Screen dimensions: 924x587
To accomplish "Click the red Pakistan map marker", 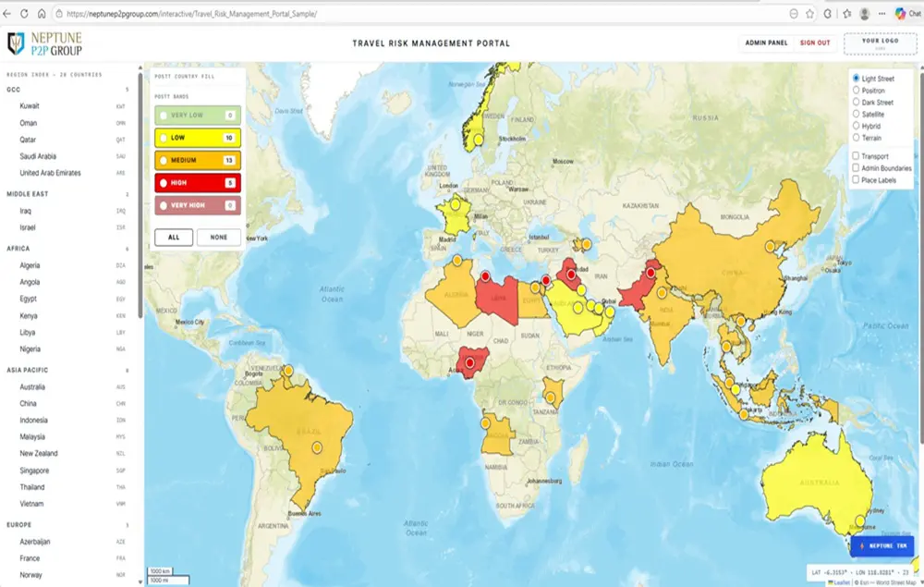I will click(650, 273).
